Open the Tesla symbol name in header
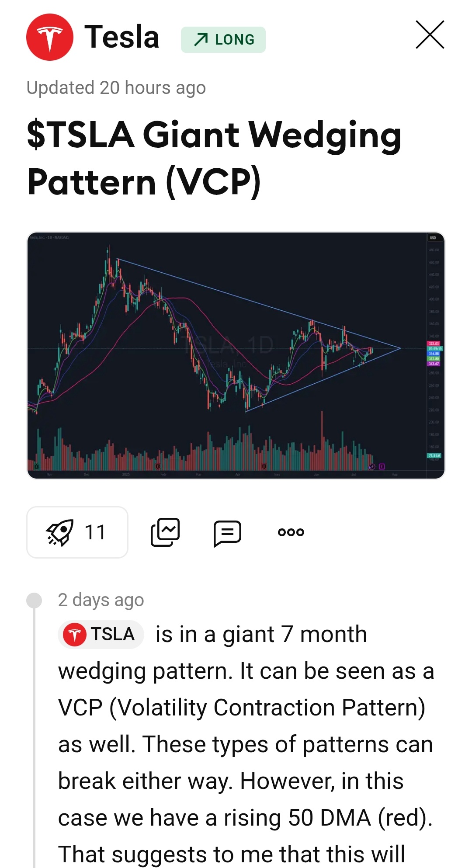 pyautogui.click(x=121, y=37)
